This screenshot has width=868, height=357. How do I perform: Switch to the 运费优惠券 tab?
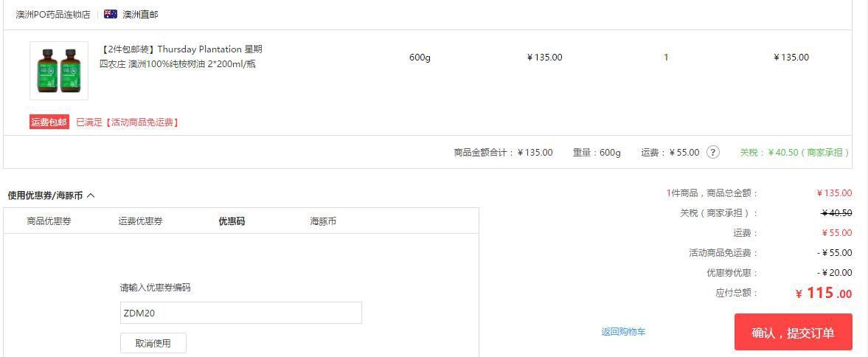pyautogui.click(x=141, y=221)
